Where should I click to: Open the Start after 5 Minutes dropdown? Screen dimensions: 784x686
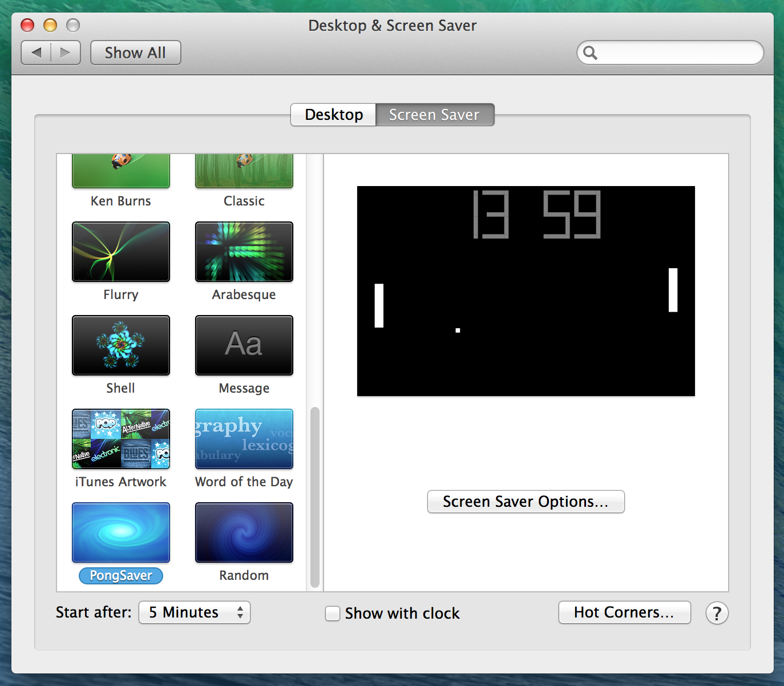coord(195,612)
